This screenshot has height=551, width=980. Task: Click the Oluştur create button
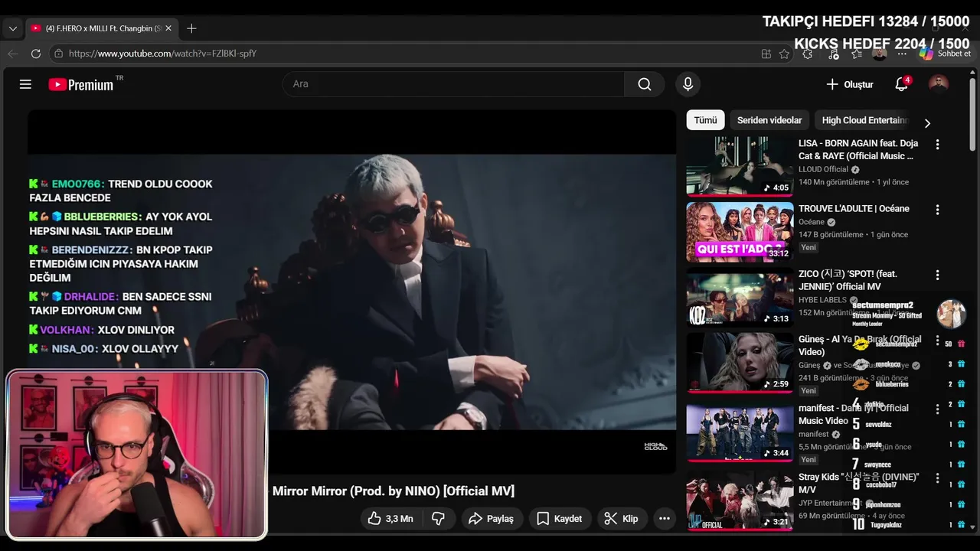point(850,84)
